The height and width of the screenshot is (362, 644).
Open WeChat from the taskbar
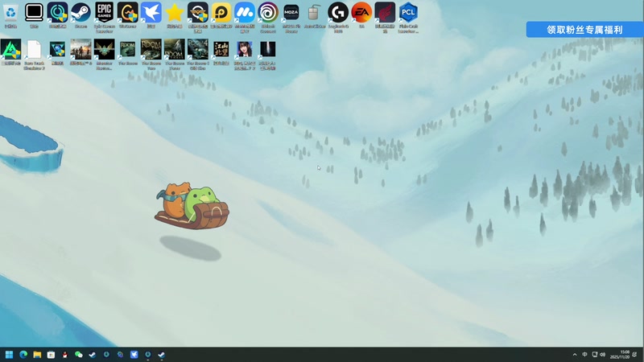78,355
